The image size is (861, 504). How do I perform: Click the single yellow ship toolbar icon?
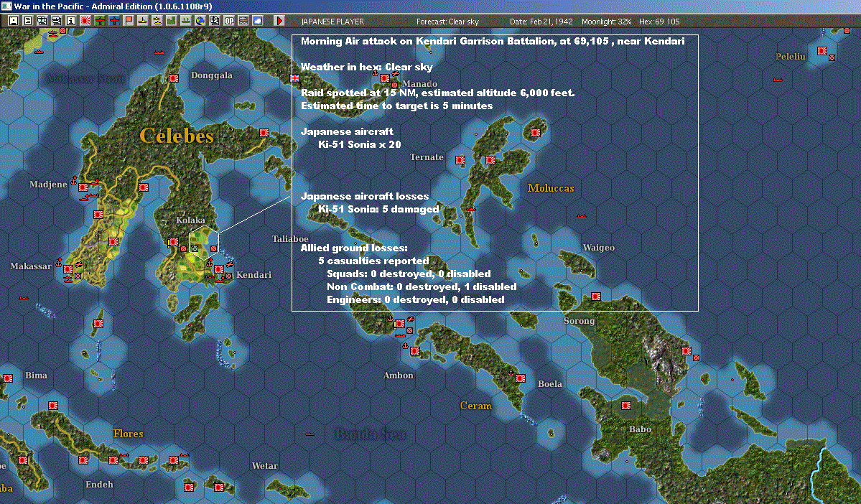(143, 21)
